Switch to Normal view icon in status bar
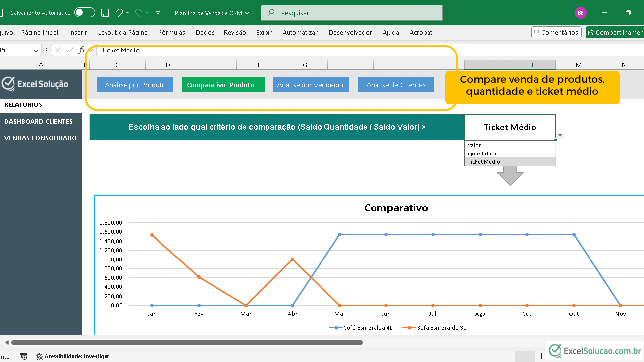Viewport: 644px width, 362px height. [525, 356]
